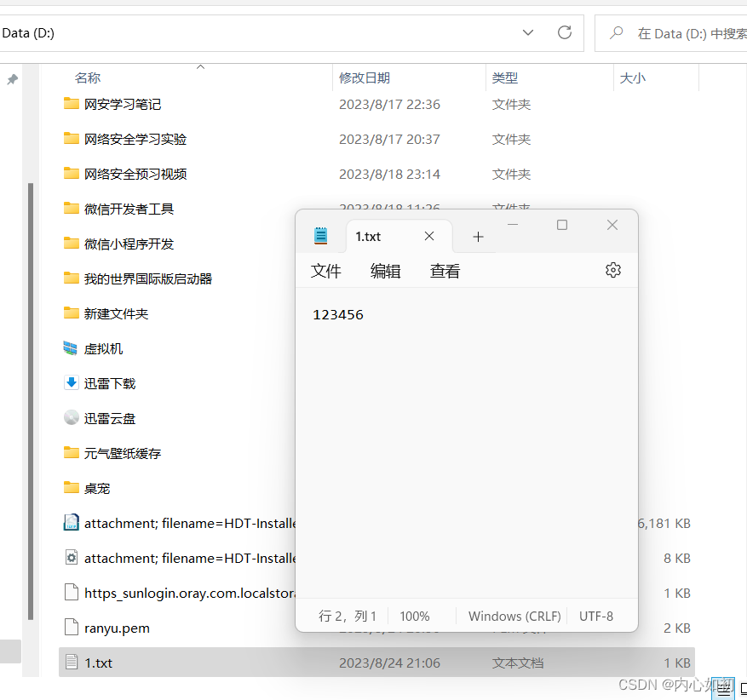Click the 2023/8/24 21:06 date of 1.txt
The width and height of the screenshot is (747, 700).
pyautogui.click(x=389, y=663)
